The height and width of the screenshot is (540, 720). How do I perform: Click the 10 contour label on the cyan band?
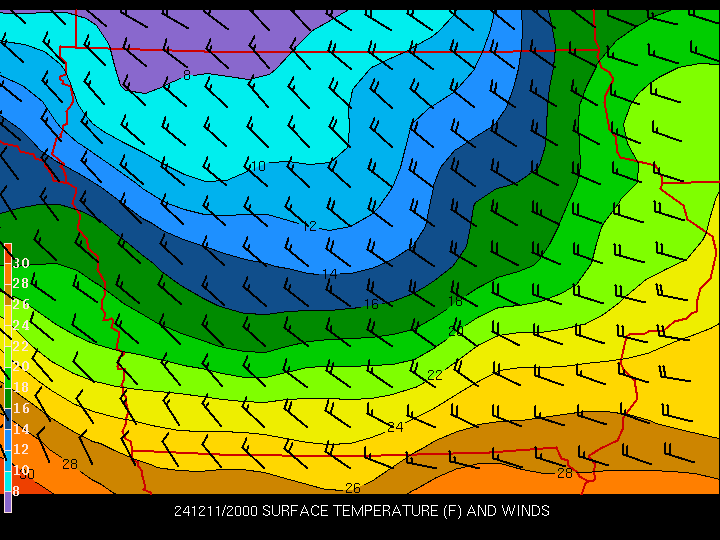tap(257, 166)
